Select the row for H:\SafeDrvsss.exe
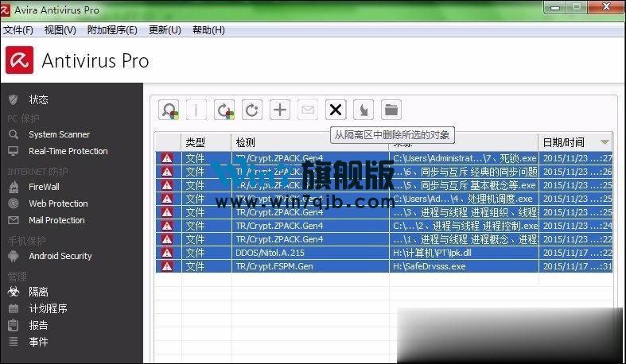Image resolution: width=626 pixels, height=364 pixels. (x=384, y=266)
